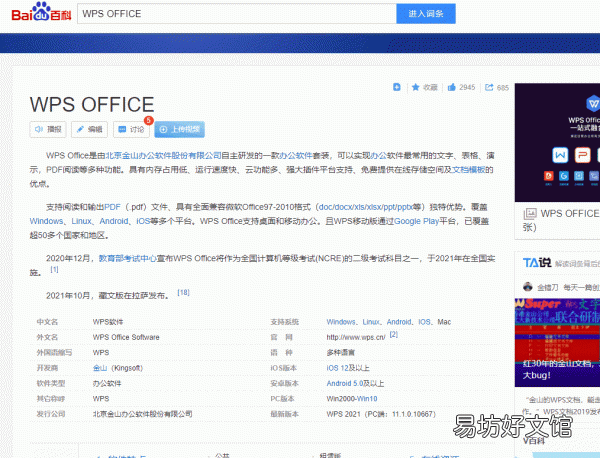Open the TA说 article thumbnail image
Image resolution: width=600 pixels, height=458 pixels.
pyautogui.click(x=557, y=342)
